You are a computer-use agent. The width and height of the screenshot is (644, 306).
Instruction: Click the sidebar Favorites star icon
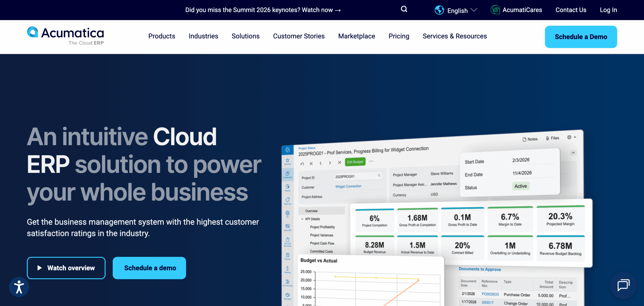[288, 161]
